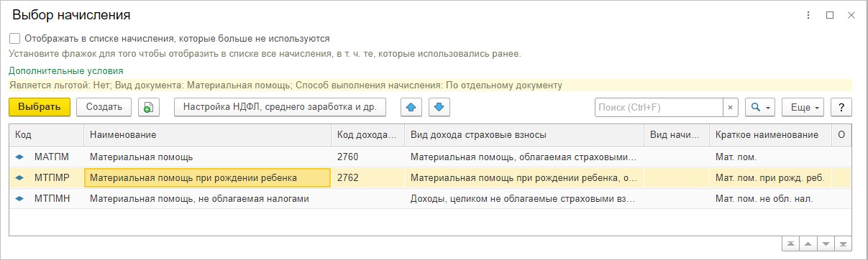868x260 pixels.
Task: Move selected item up with blue arrow
Action: tap(411, 107)
